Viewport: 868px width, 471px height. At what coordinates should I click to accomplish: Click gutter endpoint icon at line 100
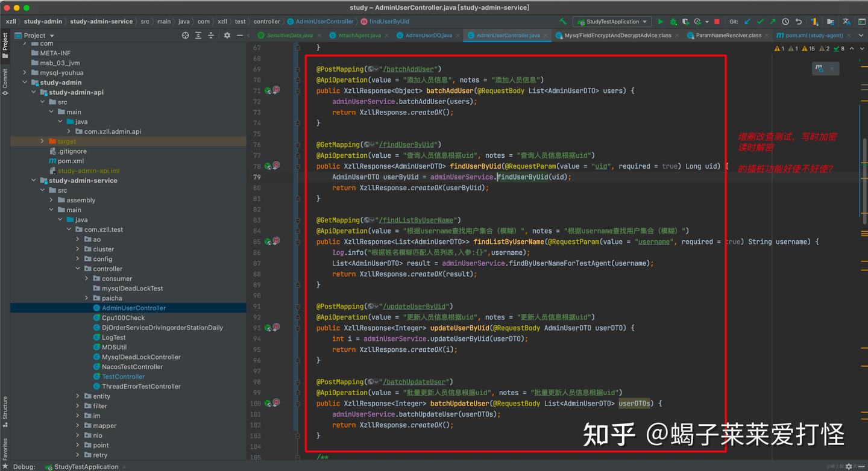click(x=268, y=404)
